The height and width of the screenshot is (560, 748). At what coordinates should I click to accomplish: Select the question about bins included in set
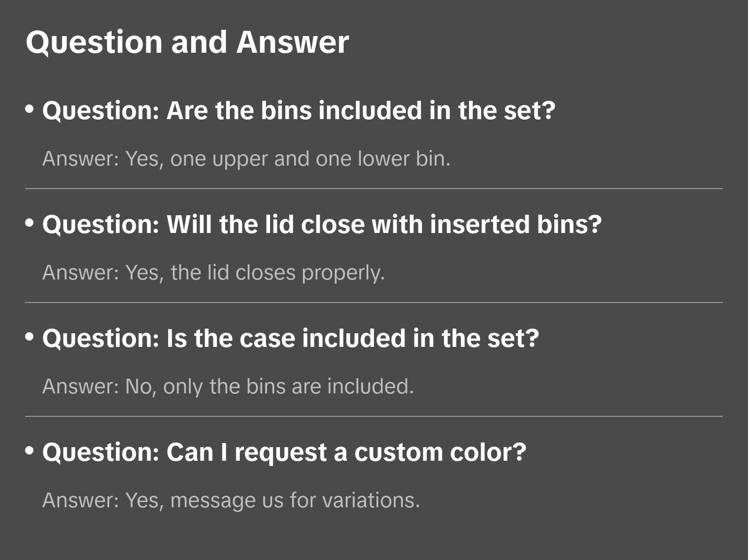pyautogui.click(x=298, y=111)
